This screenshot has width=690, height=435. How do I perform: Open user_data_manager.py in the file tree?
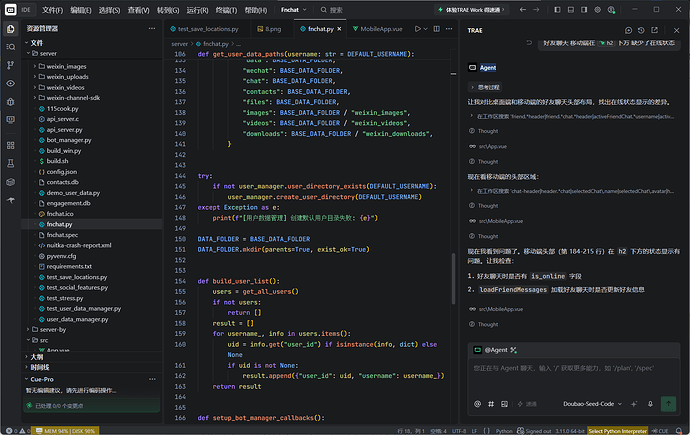click(x=77, y=319)
